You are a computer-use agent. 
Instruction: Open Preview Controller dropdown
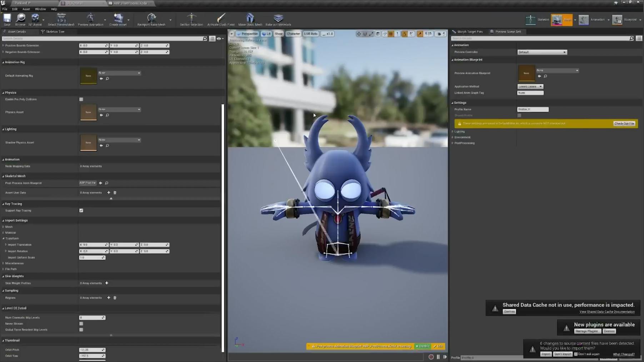click(542, 52)
